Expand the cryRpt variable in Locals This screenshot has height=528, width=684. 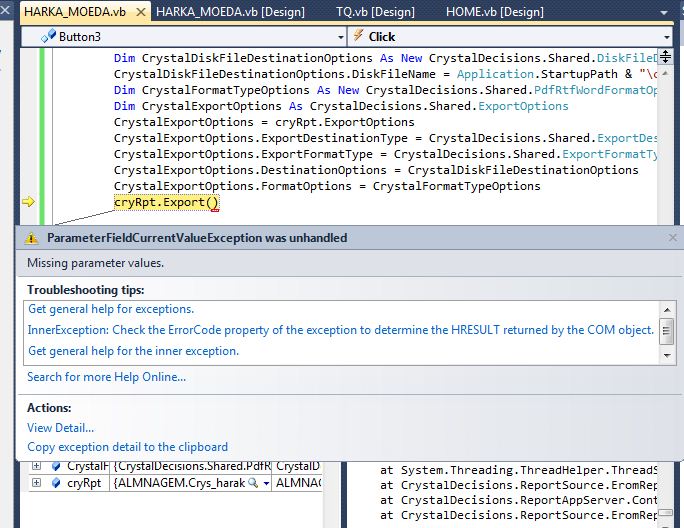[x=37, y=482]
